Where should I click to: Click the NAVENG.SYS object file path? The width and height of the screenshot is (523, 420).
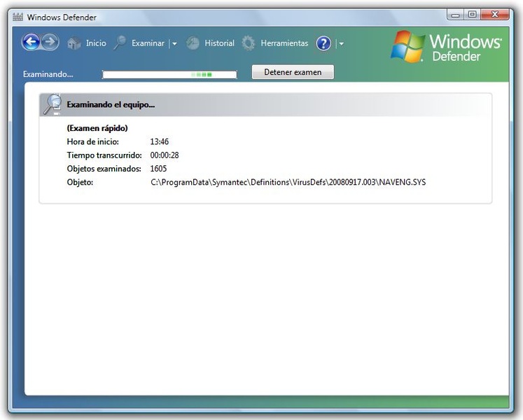[288, 183]
